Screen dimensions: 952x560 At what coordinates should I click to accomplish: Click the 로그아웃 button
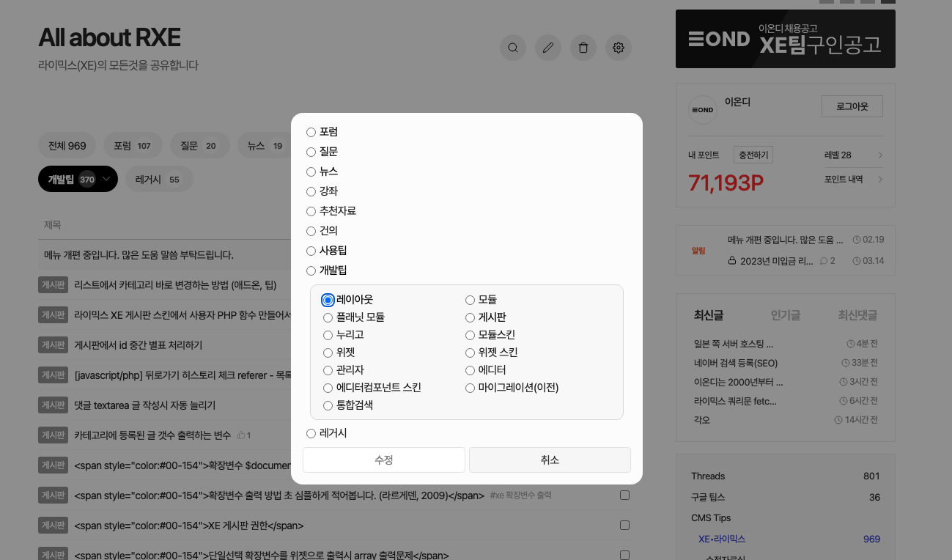pos(852,106)
